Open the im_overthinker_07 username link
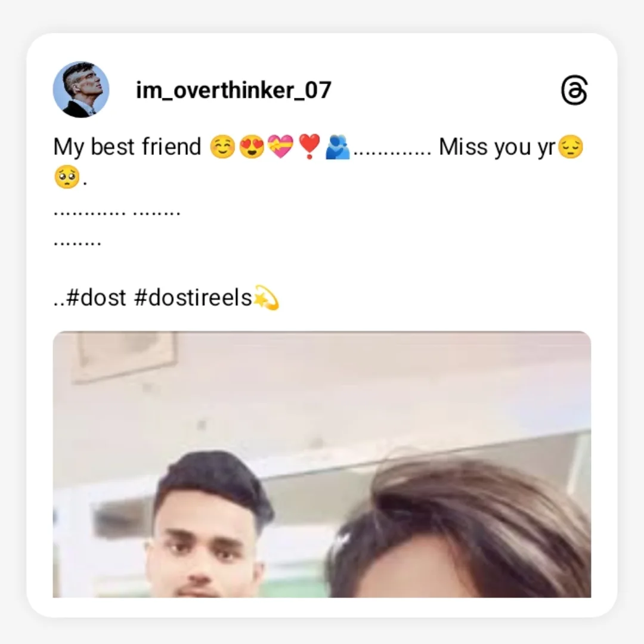 233,91
